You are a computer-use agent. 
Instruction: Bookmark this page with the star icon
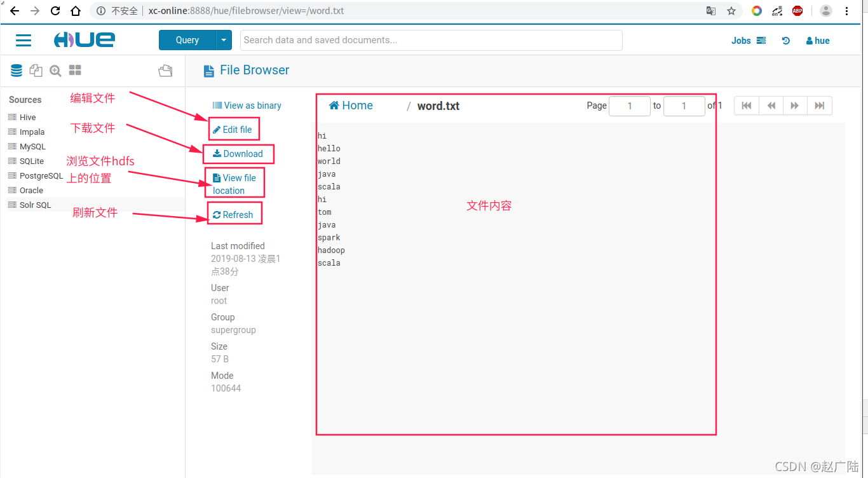point(731,11)
